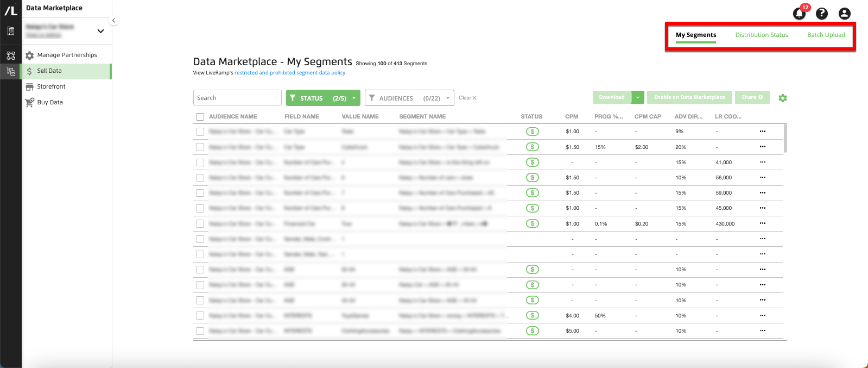Open the restricted and prohibited segment data policy link
Screen dimensions: 868x368
(290, 73)
